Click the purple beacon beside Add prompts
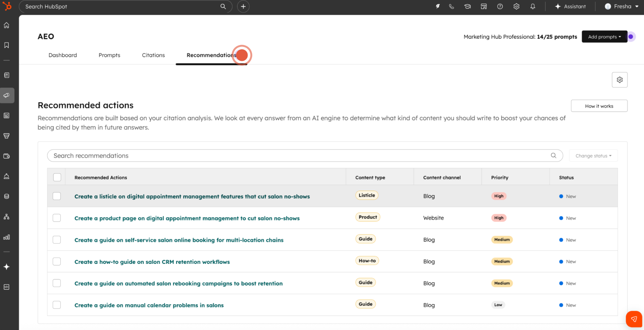Image resolution: width=644 pixels, height=330 pixels. pos(630,37)
